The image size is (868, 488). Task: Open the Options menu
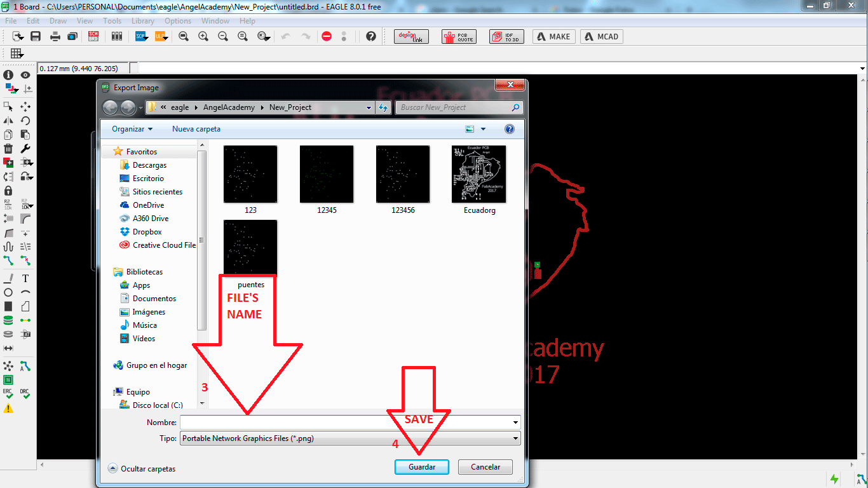click(178, 21)
